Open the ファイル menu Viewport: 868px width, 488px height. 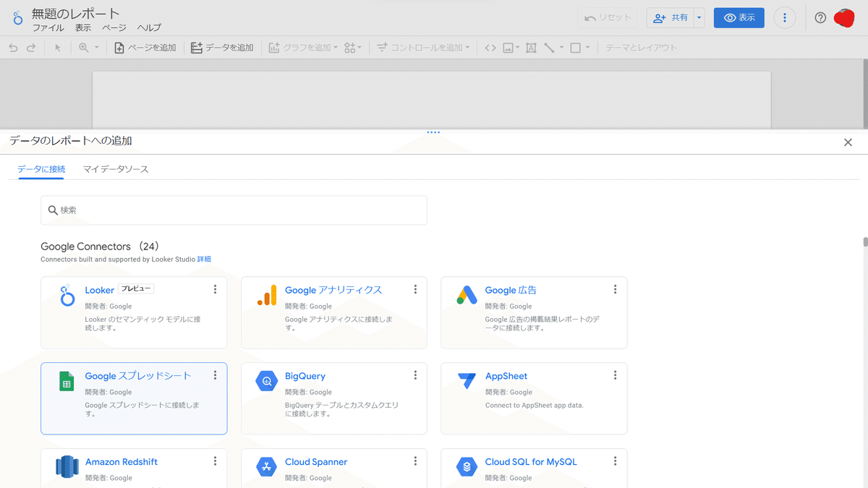(48, 27)
